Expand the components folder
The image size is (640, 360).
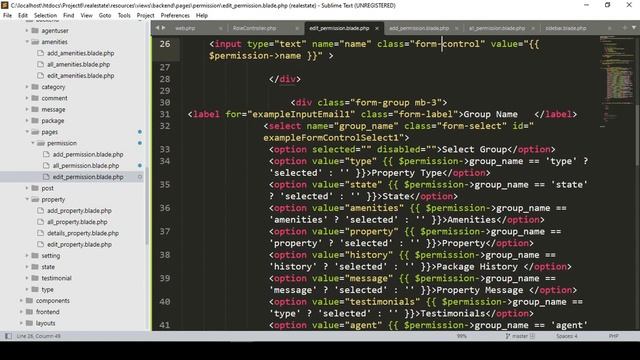21,300
